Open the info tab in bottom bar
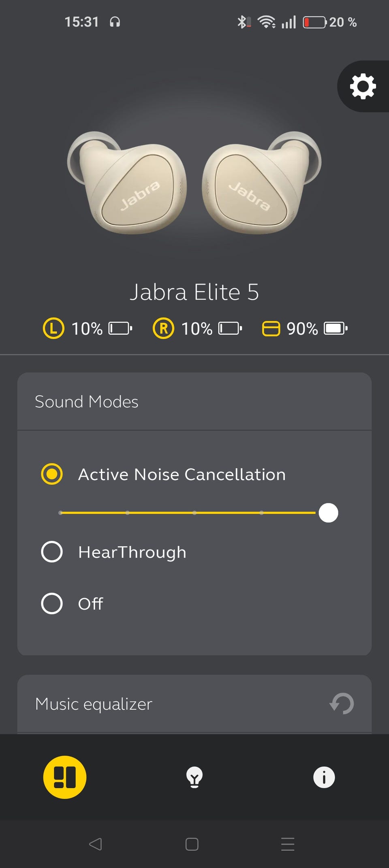 pyautogui.click(x=324, y=777)
